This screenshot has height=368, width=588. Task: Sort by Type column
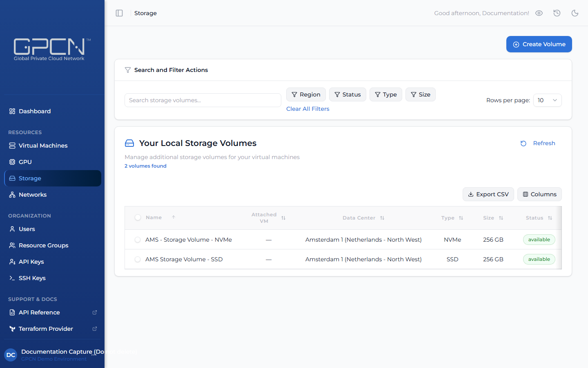click(461, 218)
